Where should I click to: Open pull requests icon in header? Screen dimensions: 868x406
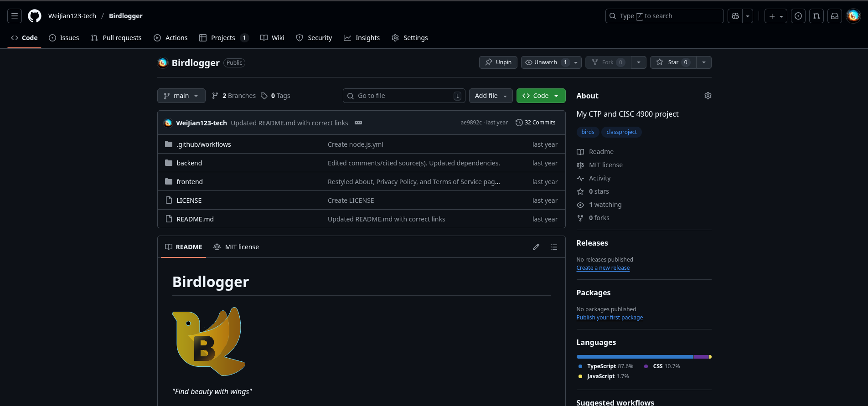click(x=816, y=16)
